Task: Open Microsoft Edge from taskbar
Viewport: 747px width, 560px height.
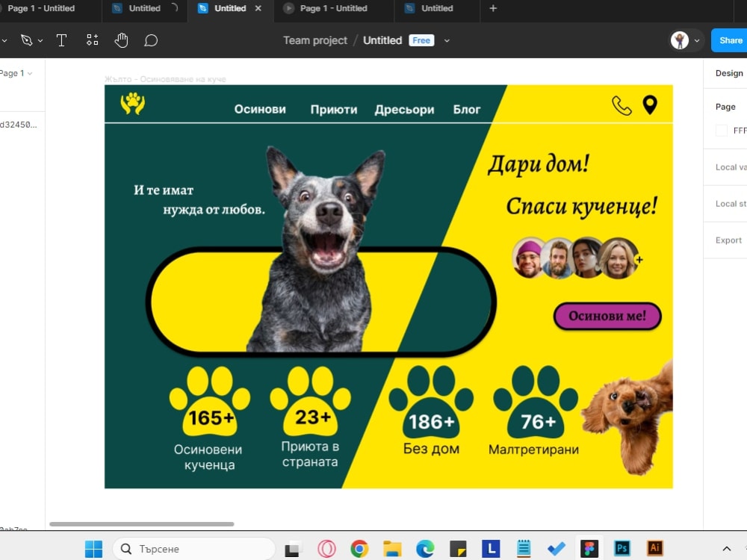Action: click(x=425, y=549)
